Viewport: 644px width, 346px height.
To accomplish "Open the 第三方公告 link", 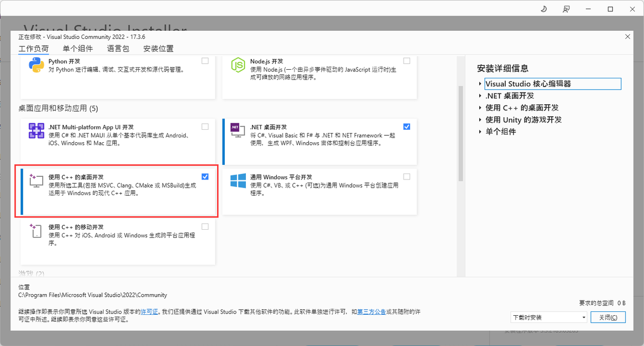I will pyautogui.click(x=371, y=312).
